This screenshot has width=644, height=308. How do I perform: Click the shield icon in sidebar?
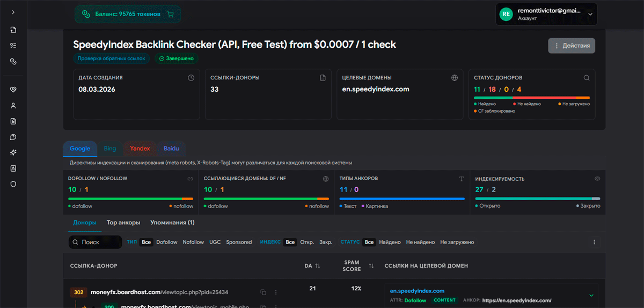(x=13, y=184)
